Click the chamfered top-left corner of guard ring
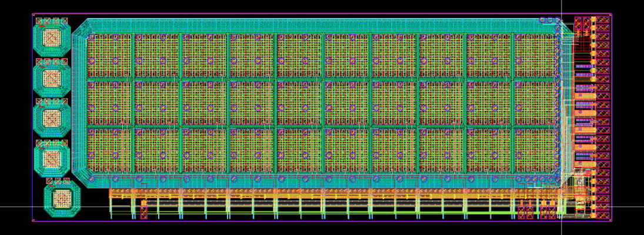 [80, 27]
